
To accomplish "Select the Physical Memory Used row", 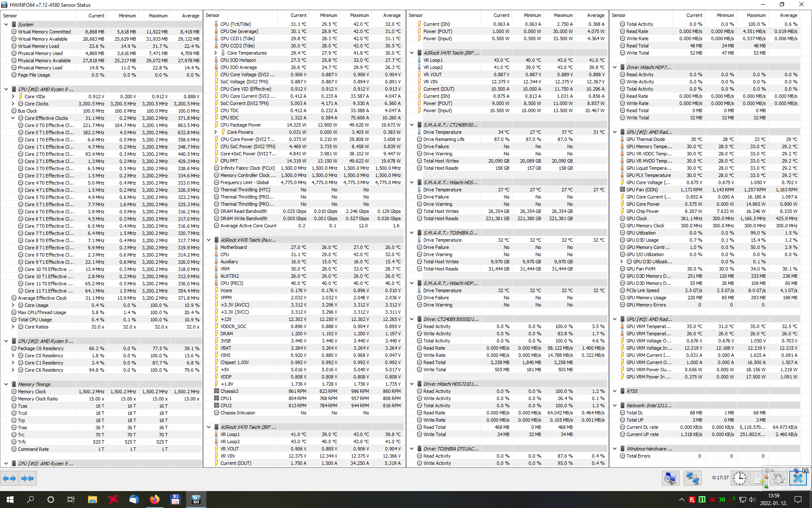I will (101, 53).
